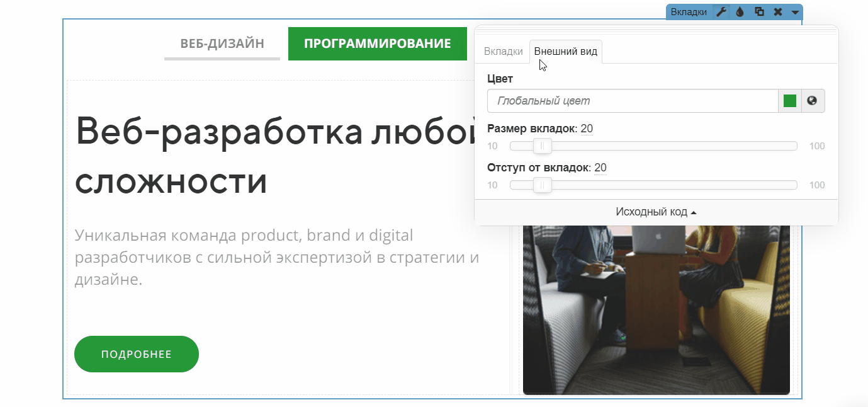Click the Размер вкладок value 20

587,129
